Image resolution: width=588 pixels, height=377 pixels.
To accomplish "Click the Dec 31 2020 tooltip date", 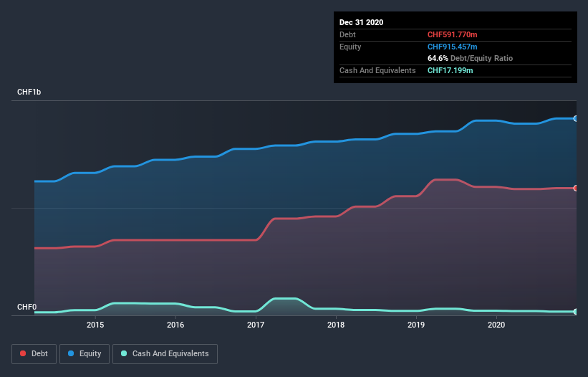I will tap(361, 22).
